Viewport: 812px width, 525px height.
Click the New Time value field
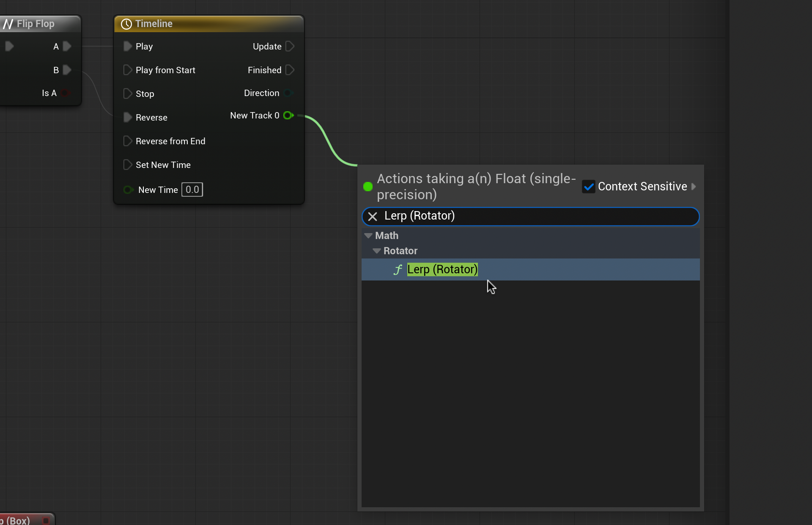point(192,190)
